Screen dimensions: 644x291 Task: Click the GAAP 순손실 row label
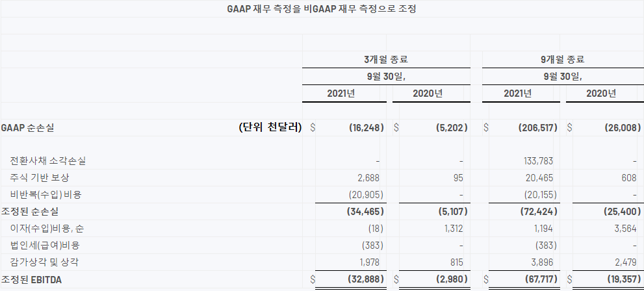pos(27,128)
